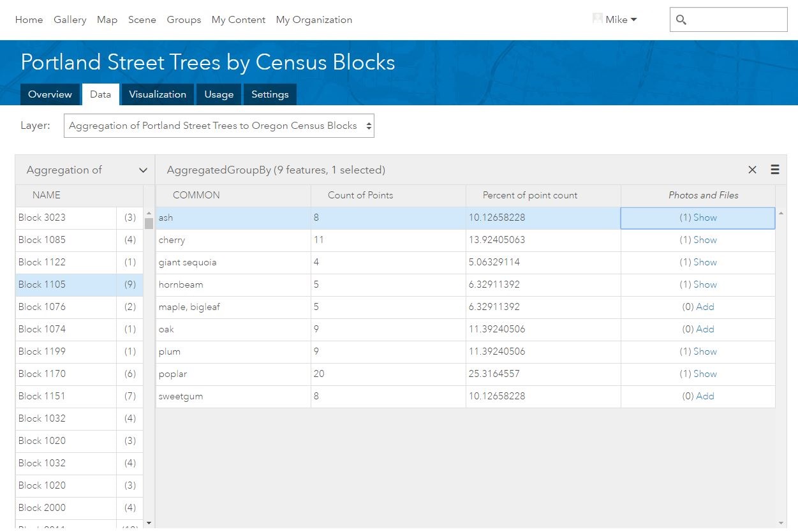The image size is (798, 532).
Task: Open the Settings tab
Action: pyautogui.click(x=270, y=94)
